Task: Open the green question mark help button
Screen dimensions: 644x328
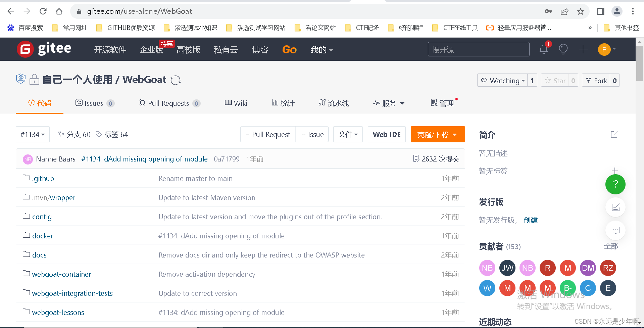Action: [615, 184]
